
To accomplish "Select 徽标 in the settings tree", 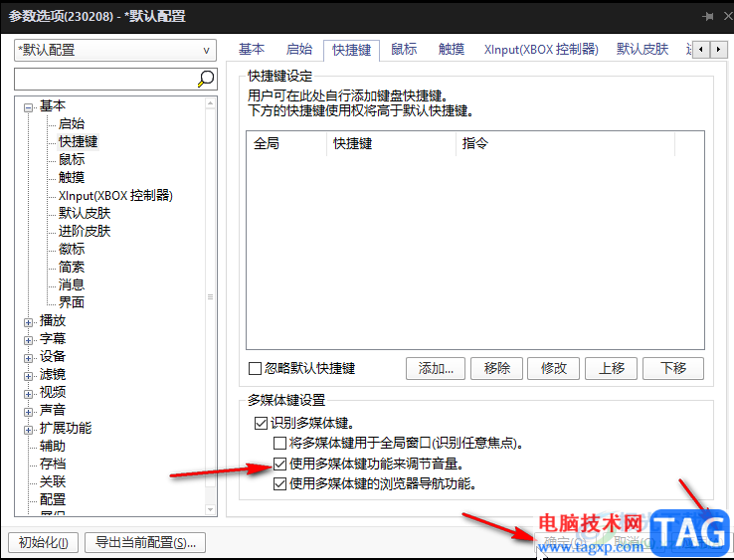I will coord(72,249).
